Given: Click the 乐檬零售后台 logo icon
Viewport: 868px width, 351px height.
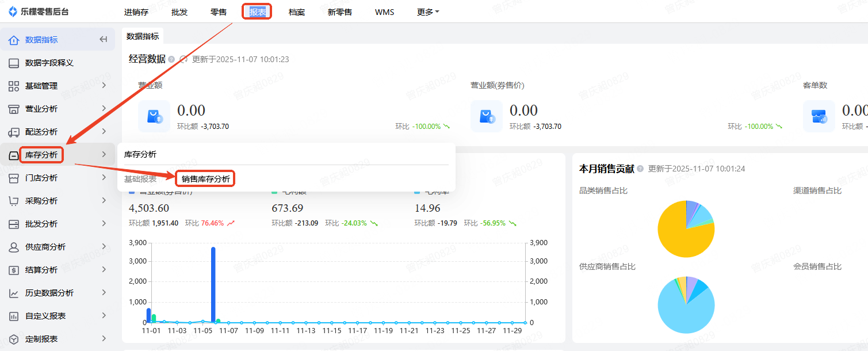Looking at the screenshot, I should (x=13, y=12).
